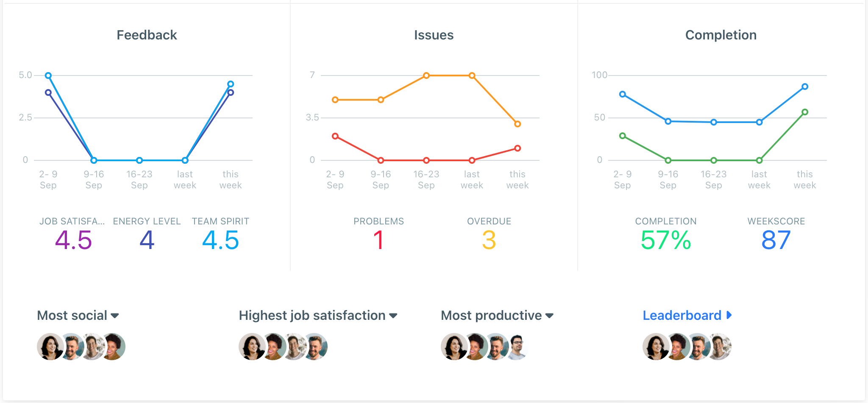The image size is (868, 403).
Task: Click the Weekscore value 87
Action: tap(776, 240)
